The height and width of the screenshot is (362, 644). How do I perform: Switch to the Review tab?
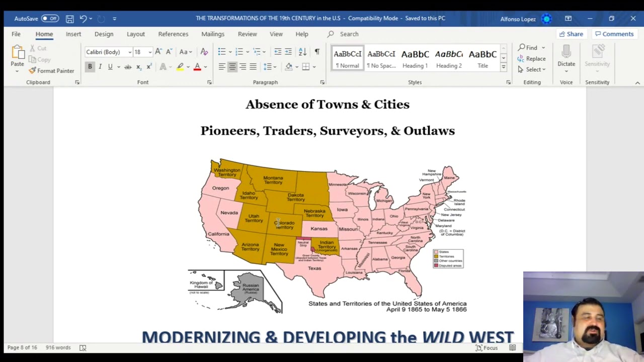[247, 34]
